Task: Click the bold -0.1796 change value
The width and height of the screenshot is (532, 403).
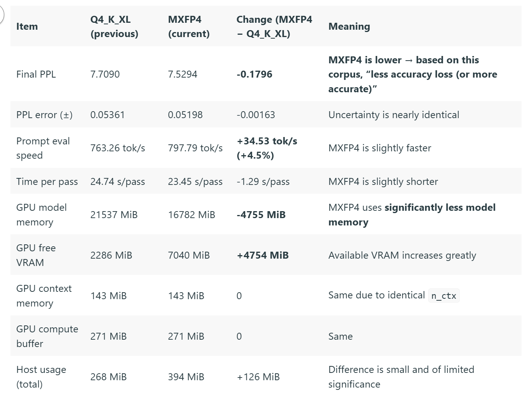Action: point(254,74)
